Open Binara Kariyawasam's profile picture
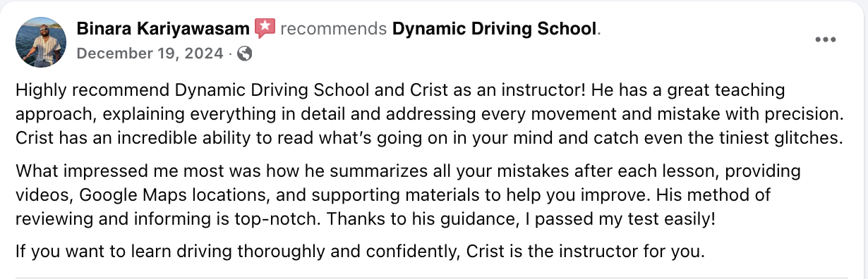This screenshot has width=868, height=279. tap(40, 42)
